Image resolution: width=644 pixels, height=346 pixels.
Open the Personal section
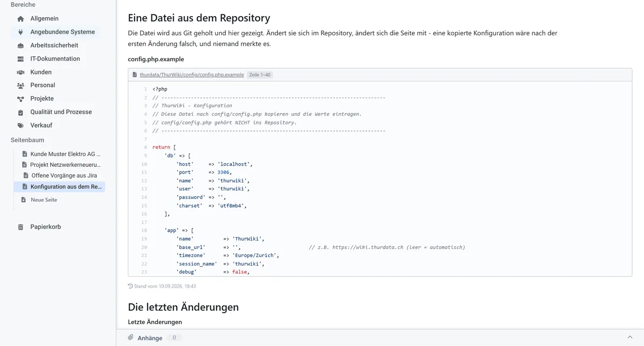43,85
